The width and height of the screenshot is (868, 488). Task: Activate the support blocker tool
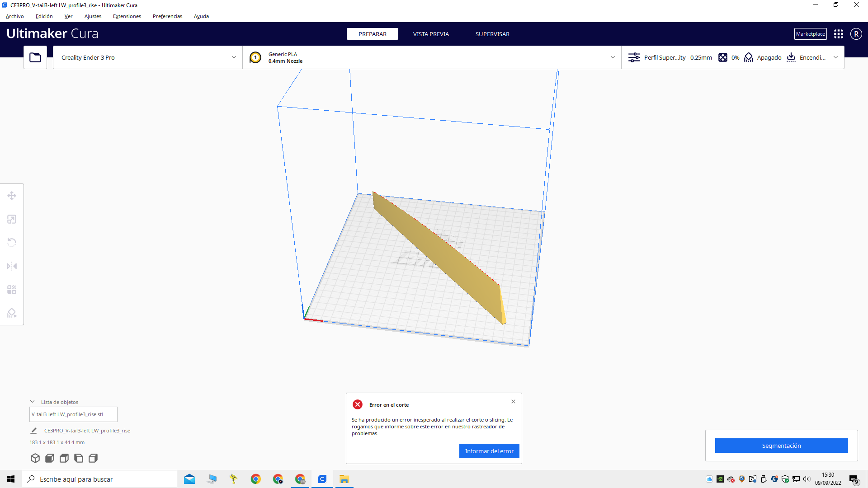click(x=11, y=313)
